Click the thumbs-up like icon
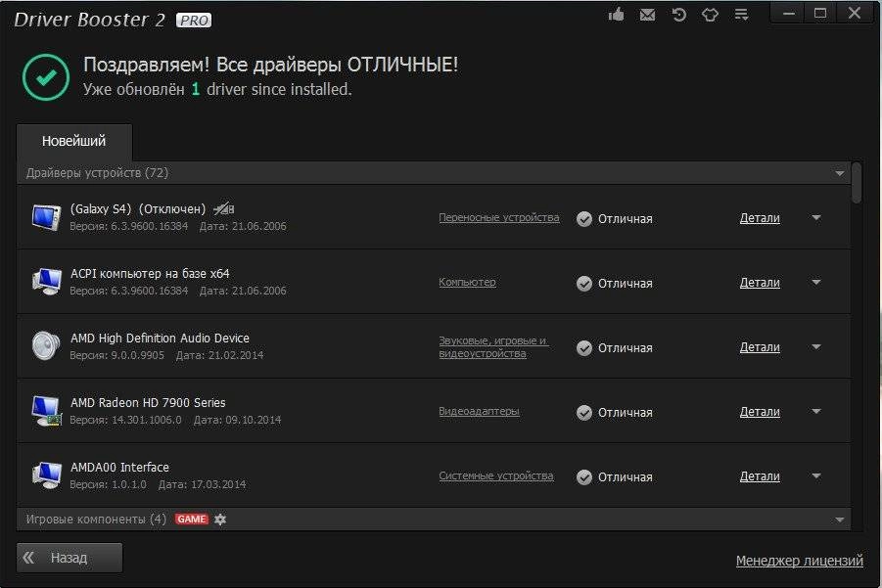Screen dimensions: 882x588 pyautogui.click(x=617, y=14)
